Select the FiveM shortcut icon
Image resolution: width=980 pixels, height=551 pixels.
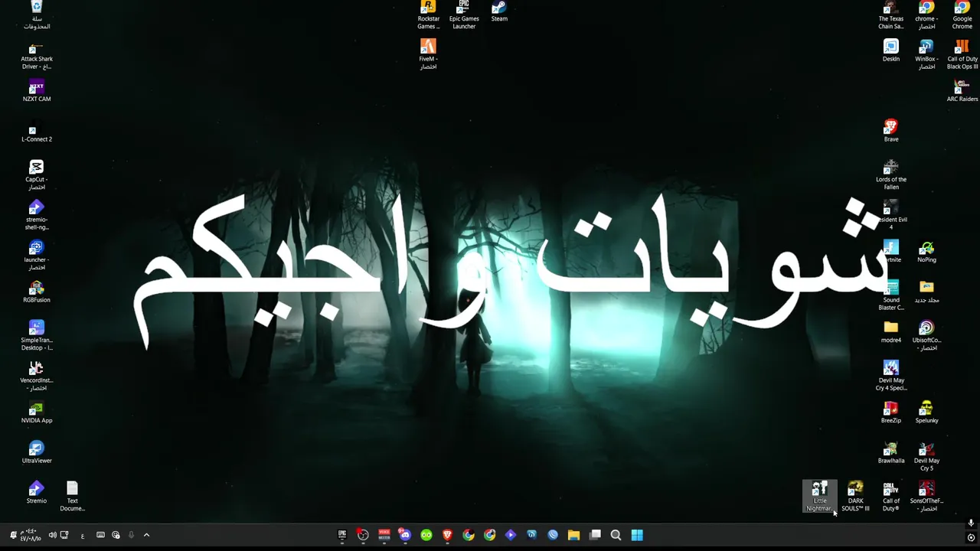point(428,54)
